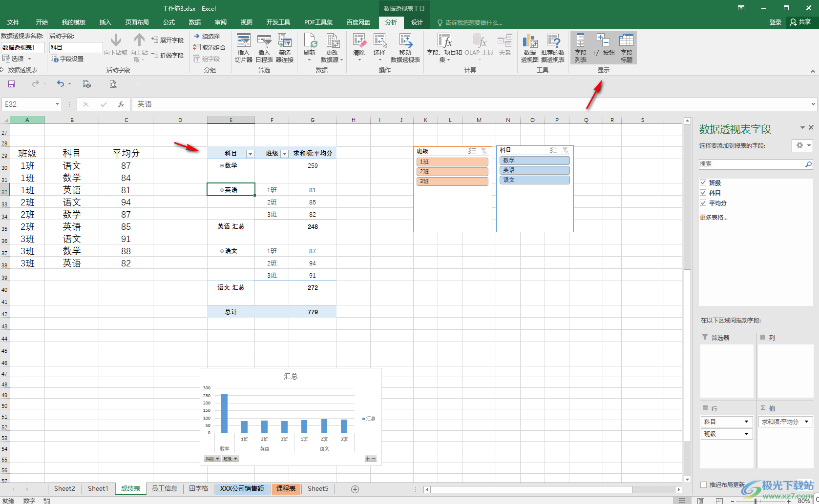Toggle the +/- Buttons display
The height and width of the screenshot is (504, 819).
(x=604, y=44)
